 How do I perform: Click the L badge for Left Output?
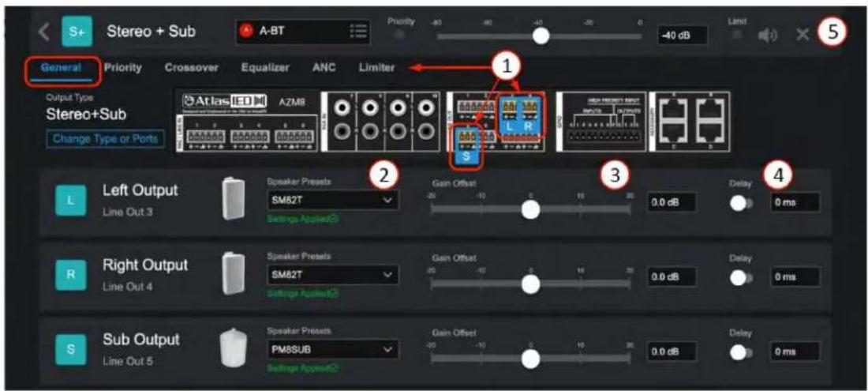pos(69,201)
